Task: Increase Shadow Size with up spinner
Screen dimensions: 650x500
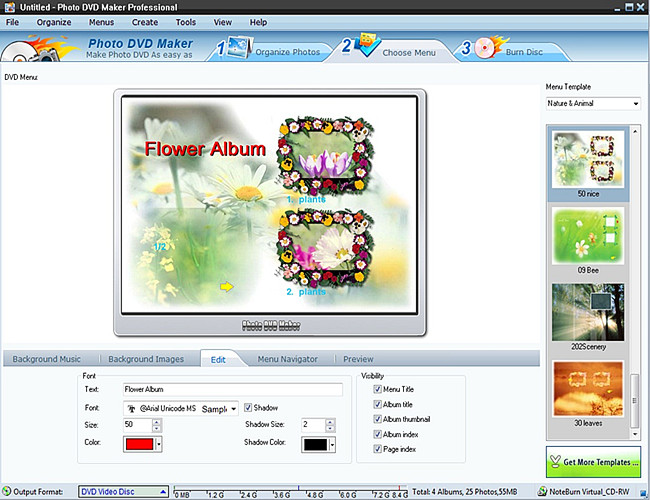Action: (x=330, y=422)
